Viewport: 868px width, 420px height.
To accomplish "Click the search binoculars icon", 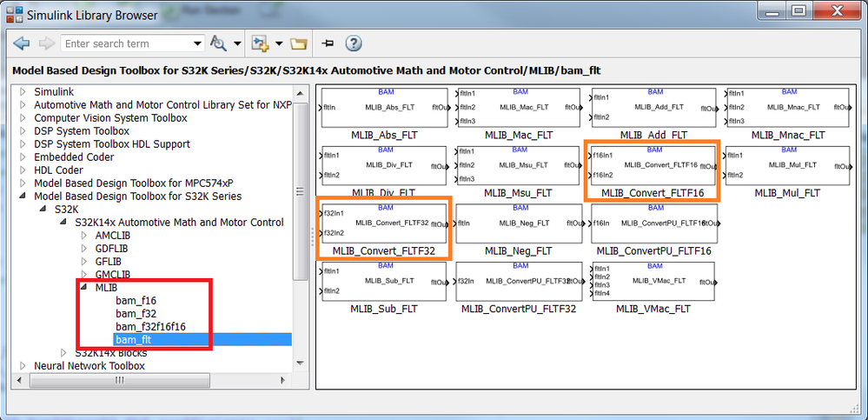I will 219,43.
